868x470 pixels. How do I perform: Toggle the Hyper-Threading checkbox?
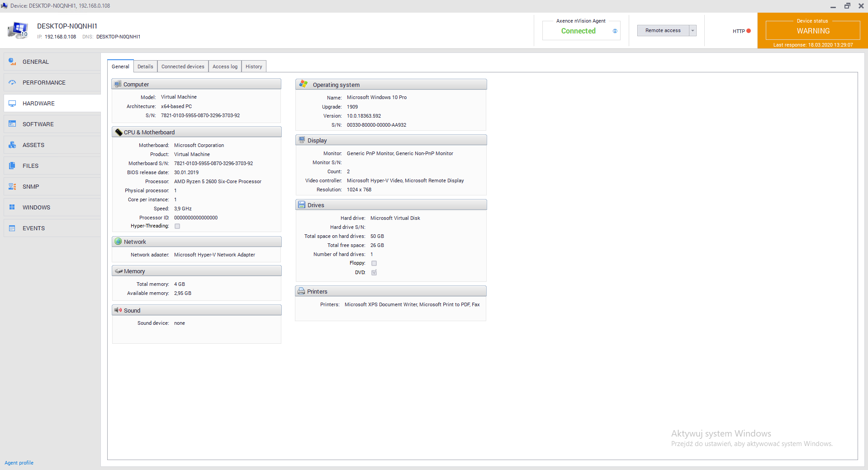click(x=177, y=226)
